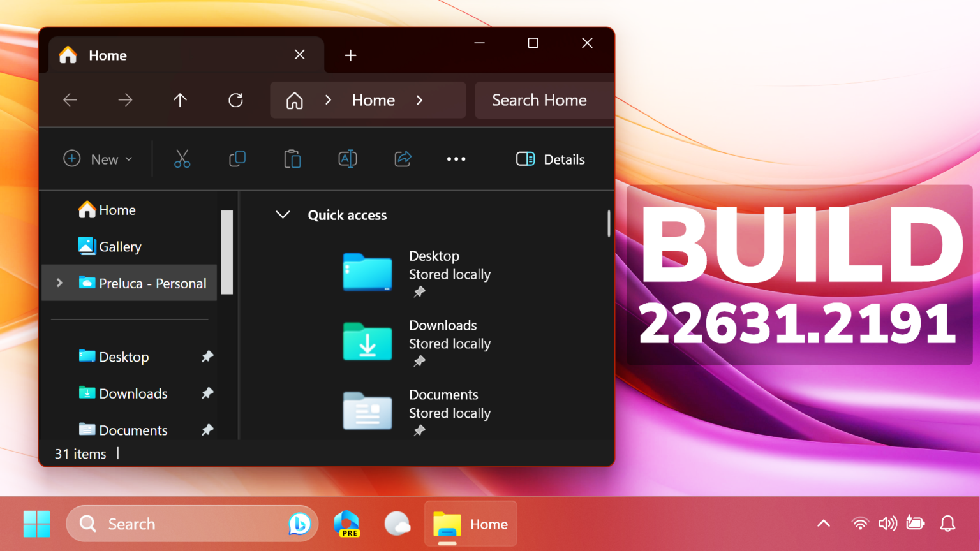
Task: Click the navigation pane scrollbar
Action: click(226, 252)
